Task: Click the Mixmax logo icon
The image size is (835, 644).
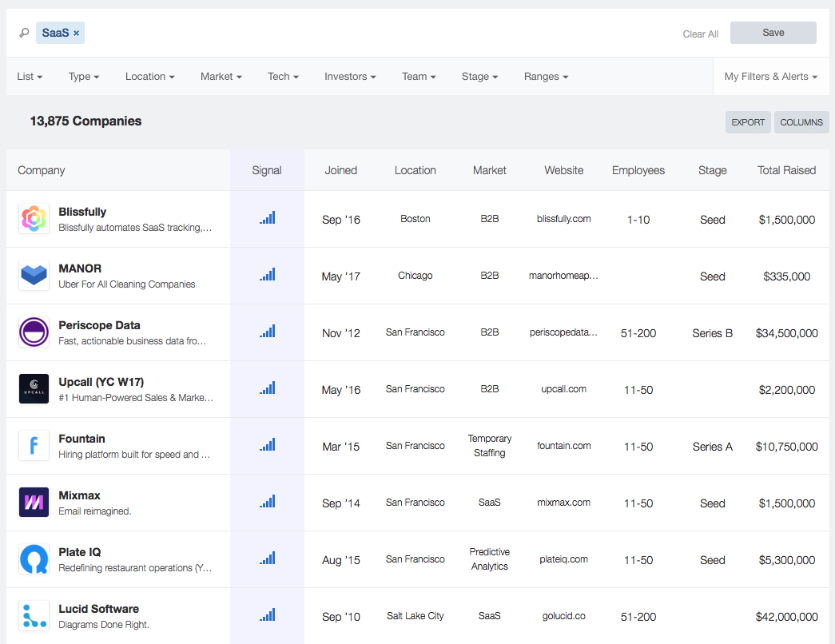Action: (x=34, y=503)
